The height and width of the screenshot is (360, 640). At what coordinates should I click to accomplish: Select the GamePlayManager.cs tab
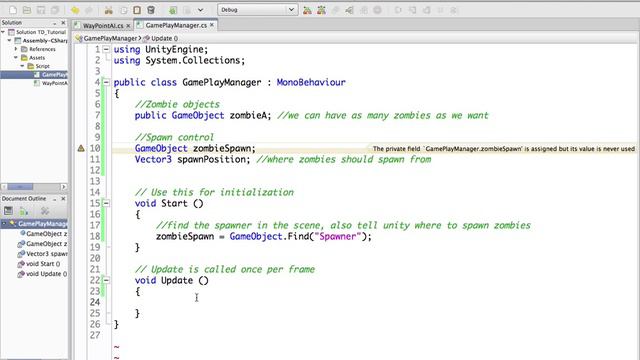[176, 25]
